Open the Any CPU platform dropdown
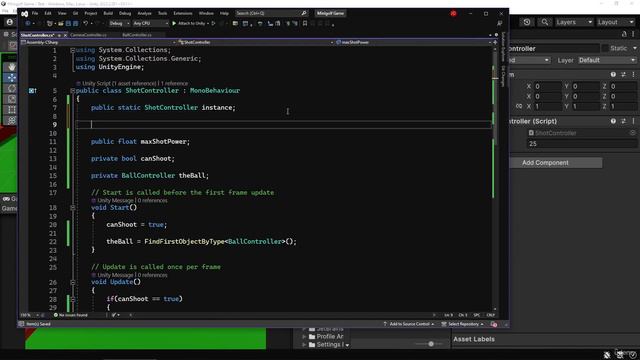Image resolution: width=640 pixels, height=360 pixels. pyautogui.click(x=150, y=24)
